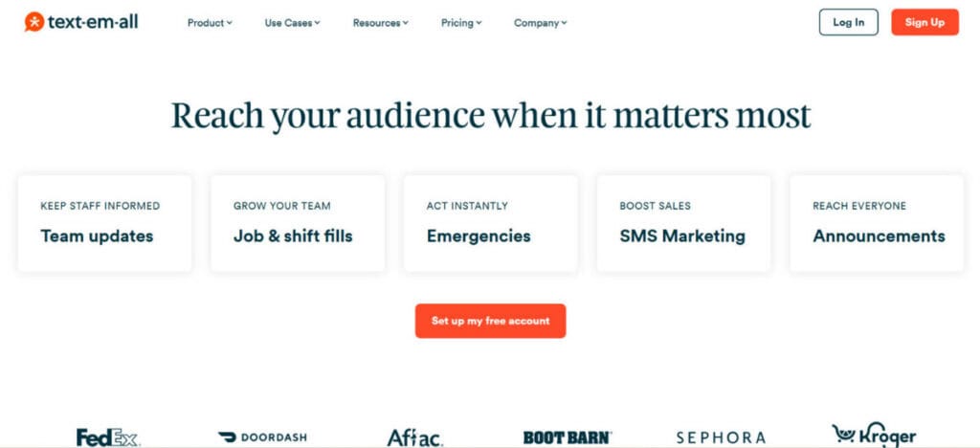The width and height of the screenshot is (980, 448).
Task: Click the Log In button
Action: 848,22
